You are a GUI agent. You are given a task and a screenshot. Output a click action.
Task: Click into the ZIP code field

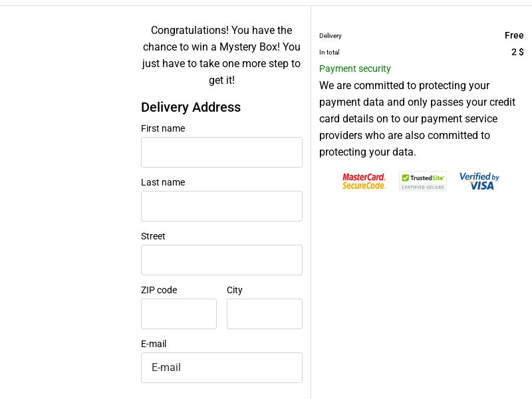[x=179, y=314]
